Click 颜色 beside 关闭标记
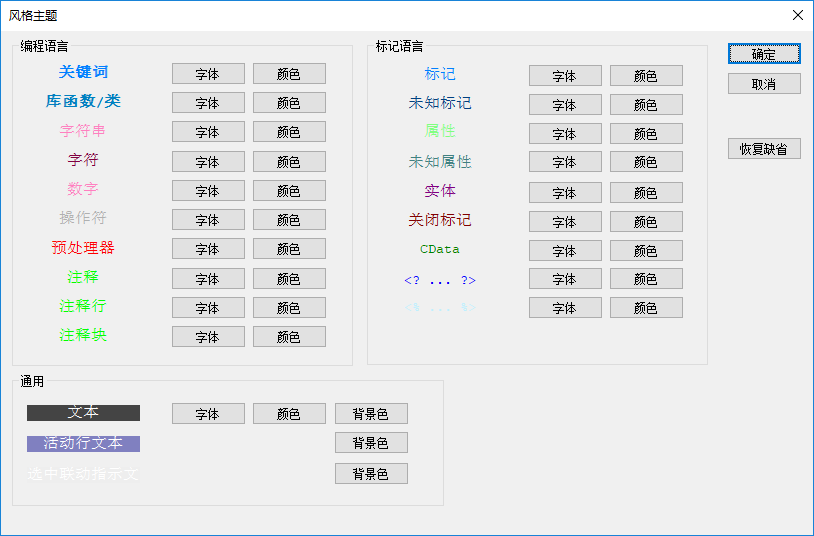 pyautogui.click(x=646, y=222)
